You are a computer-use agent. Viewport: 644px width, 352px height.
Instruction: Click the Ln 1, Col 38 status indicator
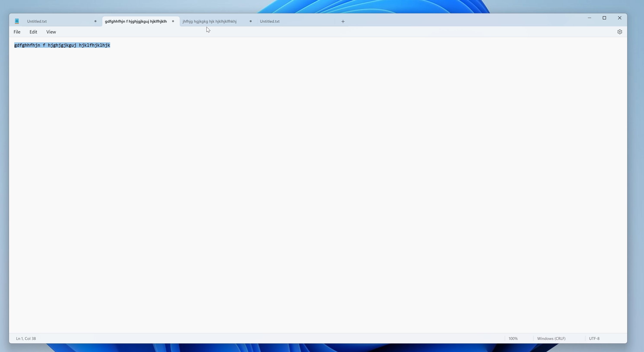(26, 338)
